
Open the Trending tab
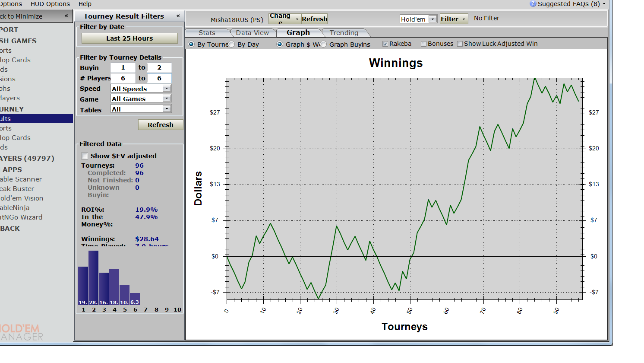[x=344, y=33]
